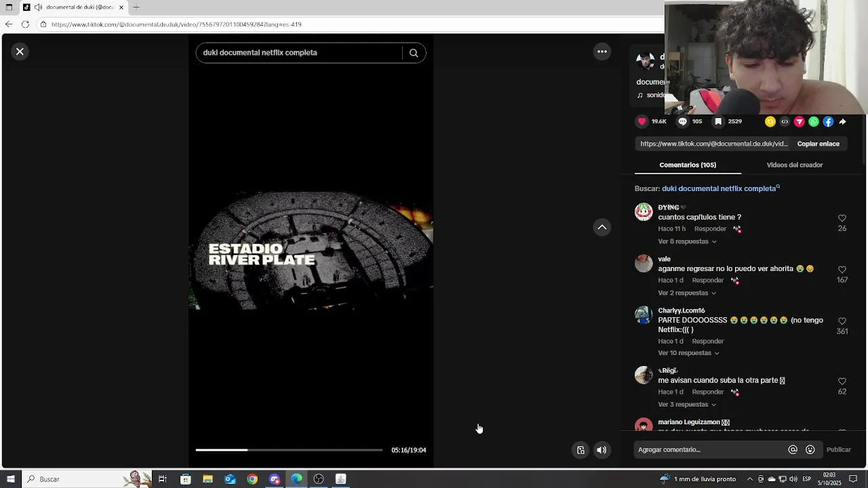The height and width of the screenshot is (488, 868).
Task: Open 'duki documental netflix completa' search link
Action: coord(720,188)
